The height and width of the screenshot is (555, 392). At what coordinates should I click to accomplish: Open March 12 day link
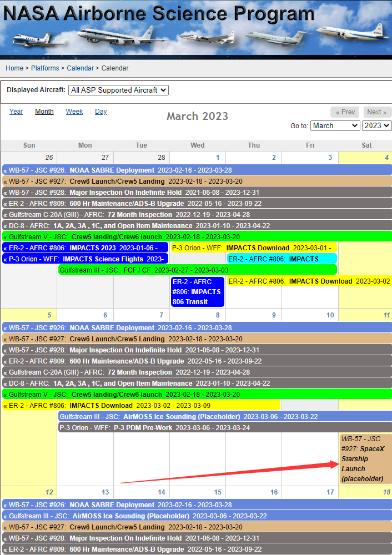[49, 492]
